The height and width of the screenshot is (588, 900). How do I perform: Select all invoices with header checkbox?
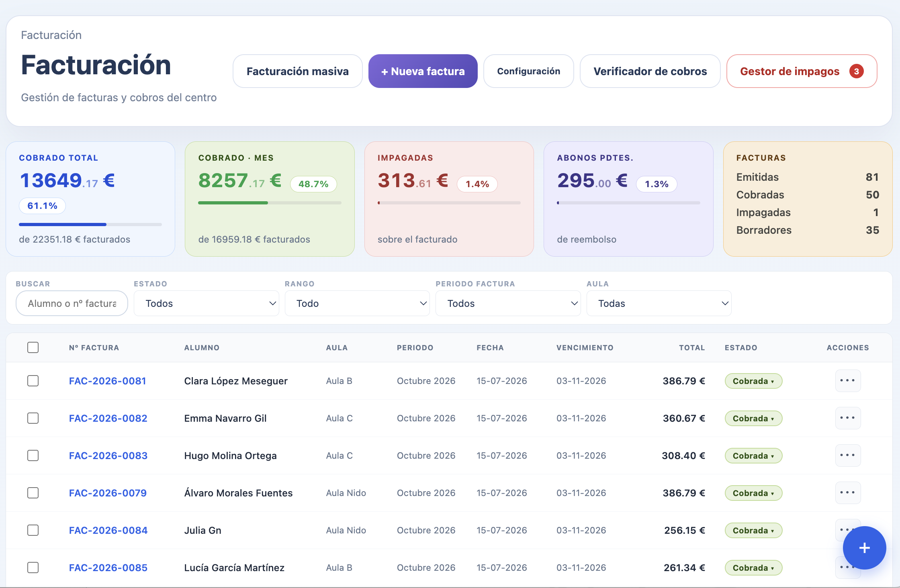pyautogui.click(x=33, y=347)
